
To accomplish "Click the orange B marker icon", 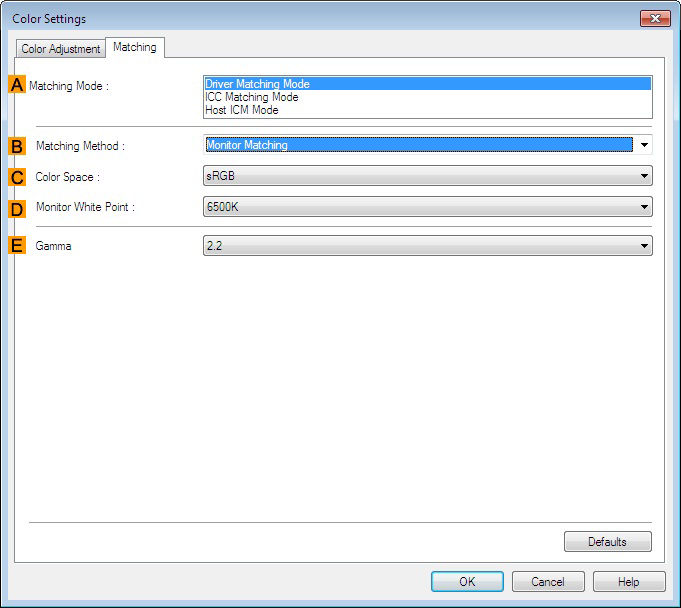I will 17,146.
